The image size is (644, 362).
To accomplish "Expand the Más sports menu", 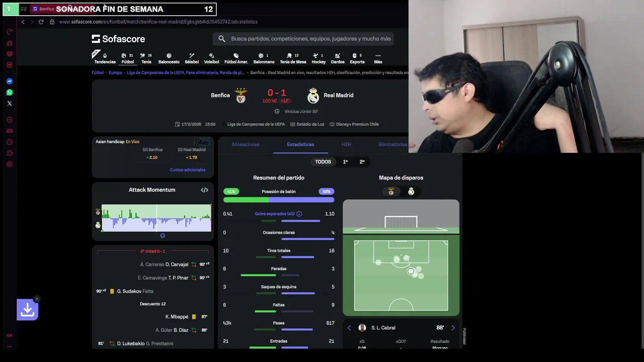I will [x=378, y=58].
